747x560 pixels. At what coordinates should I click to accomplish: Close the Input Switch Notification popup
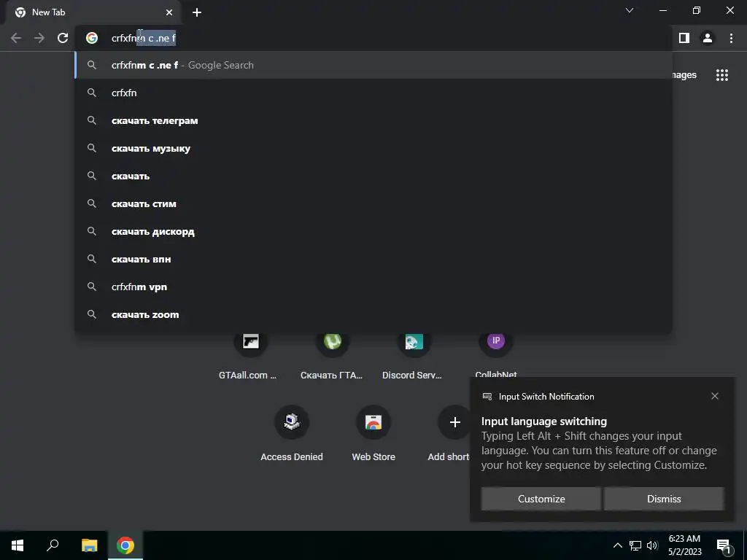coord(715,396)
